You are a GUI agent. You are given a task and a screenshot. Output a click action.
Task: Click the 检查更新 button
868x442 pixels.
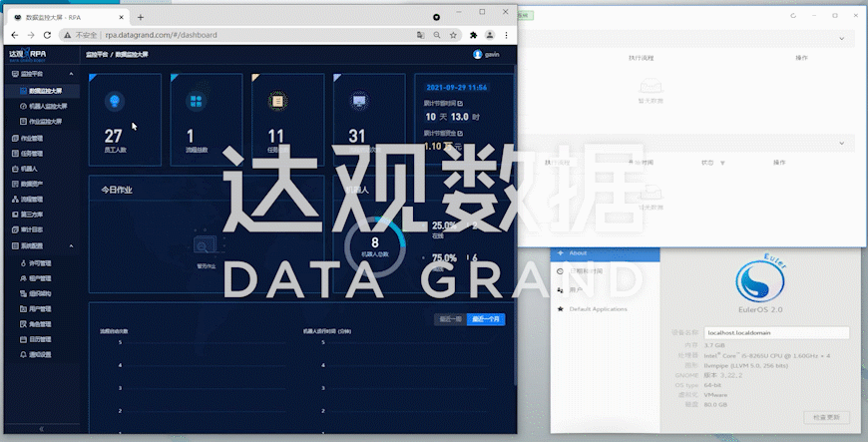pyautogui.click(x=826, y=417)
